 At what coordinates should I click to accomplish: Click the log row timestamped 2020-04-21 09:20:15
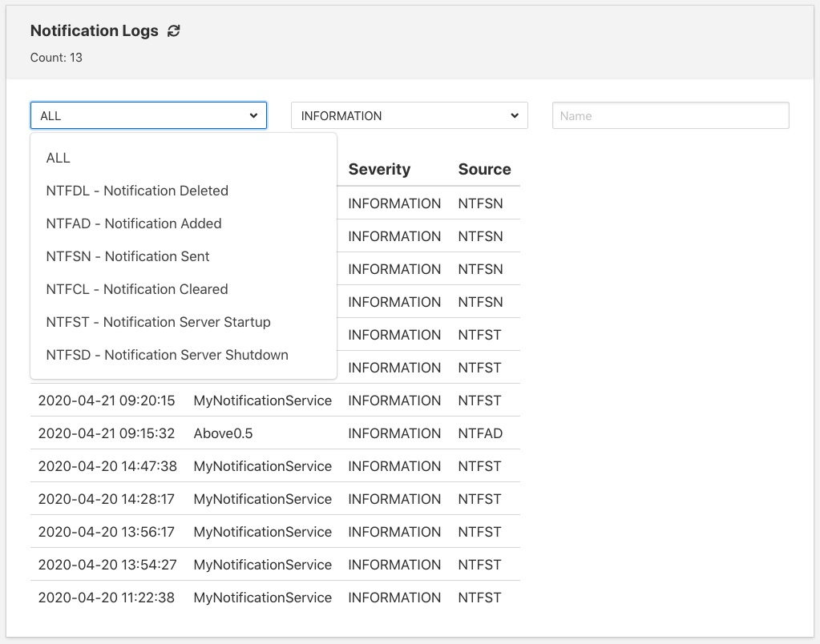[108, 400]
